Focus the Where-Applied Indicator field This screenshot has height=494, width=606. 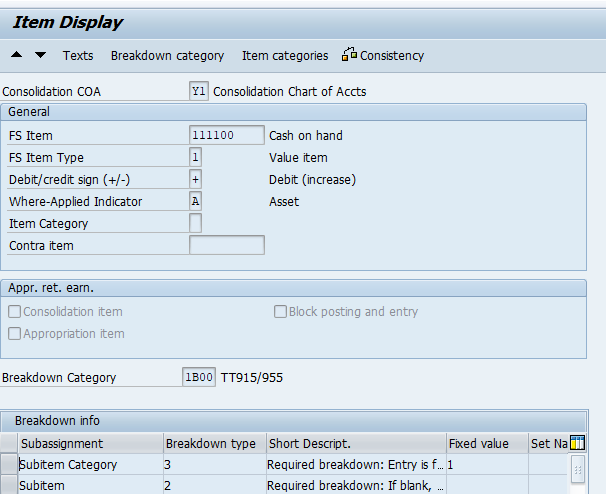tap(196, 202)
